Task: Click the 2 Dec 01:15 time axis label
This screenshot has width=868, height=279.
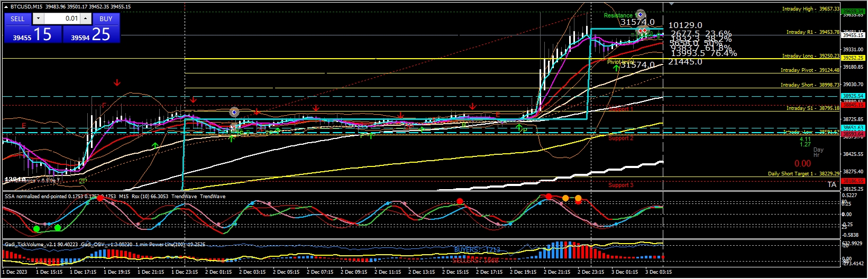Action: click(218, 272)
